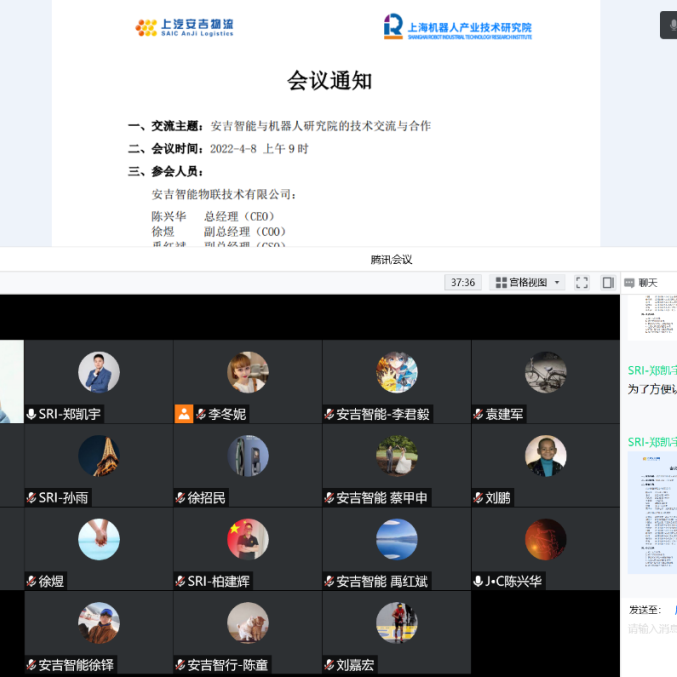Click top chat image thumbnail
The height and width of the screenshot is (677, 677).
coord(652,318)
